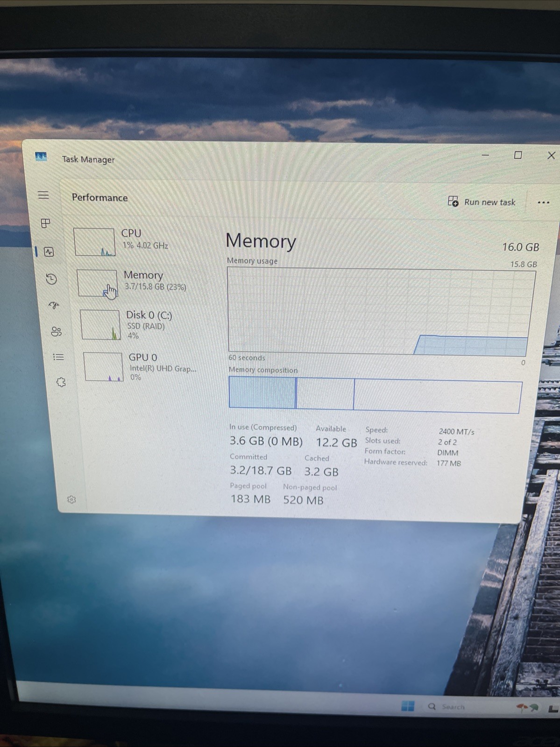Select the CPU performance item
560x747 pixels.
(140, 242)
